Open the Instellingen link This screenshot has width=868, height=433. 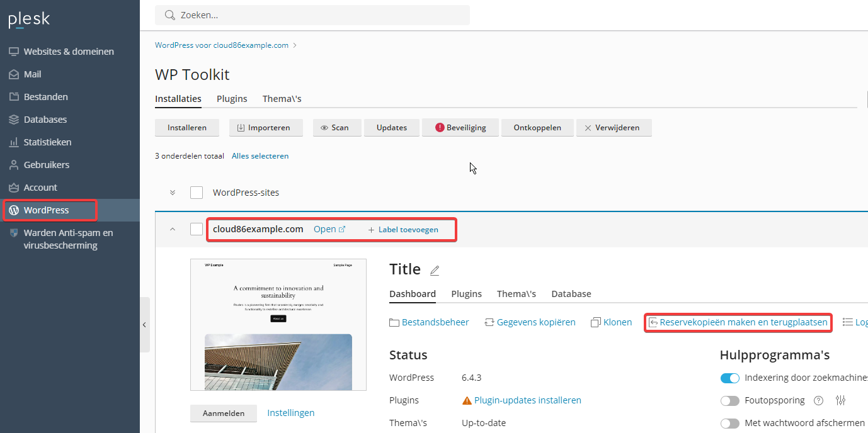coord(291,413)
